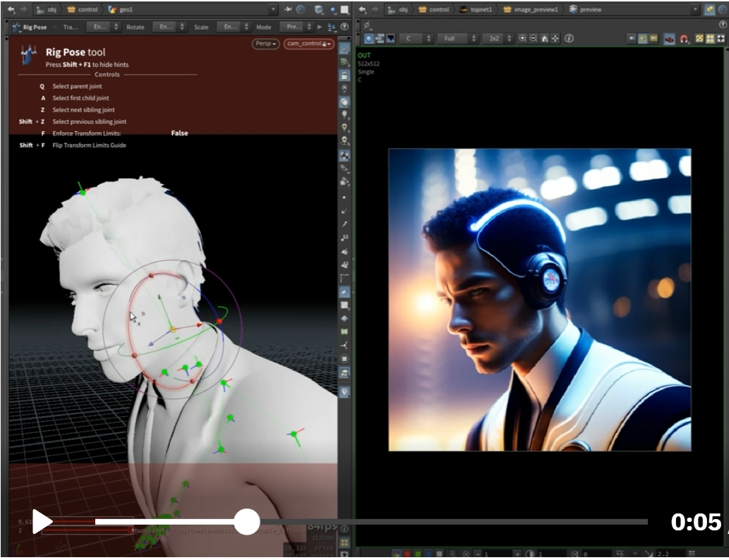The image size is (729, 560).
Task: Go back in the left network path
Action: (10, 9)
